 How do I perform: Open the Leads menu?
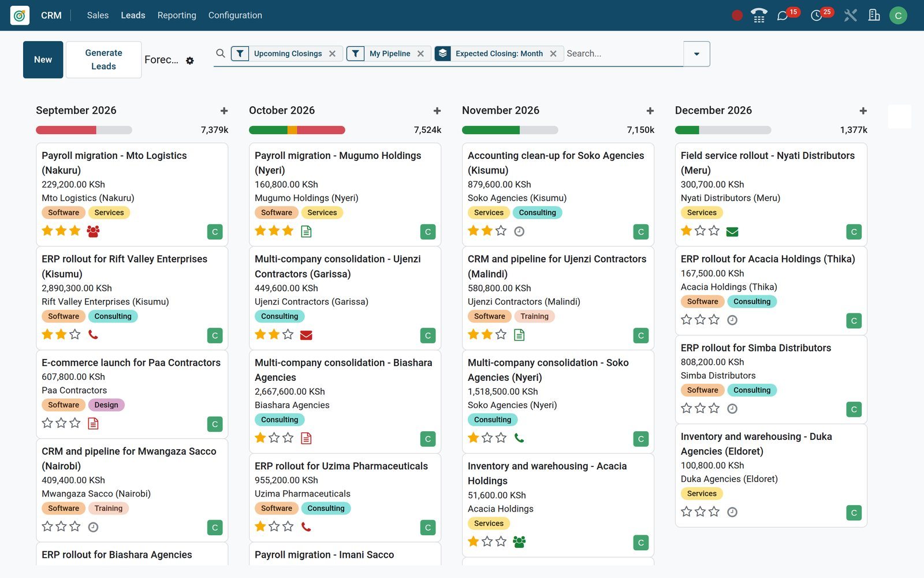[133, 16]
